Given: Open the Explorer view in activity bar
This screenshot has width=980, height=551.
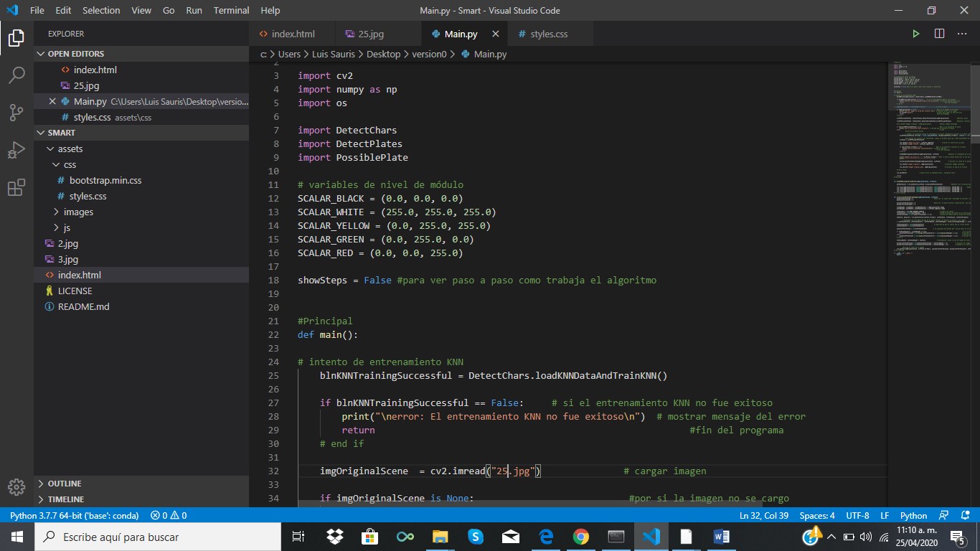Looking at the screenshot, I should [x=17, y=38].
